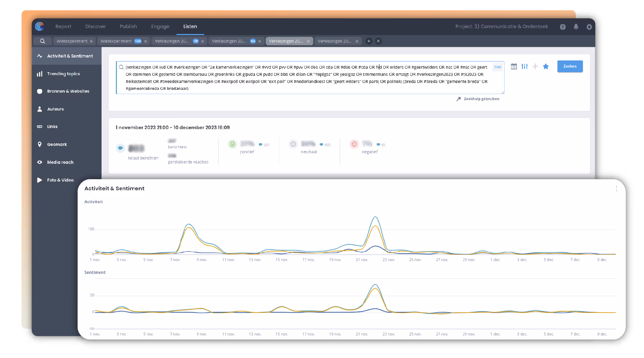Click inside the search query field

[310, 78]
